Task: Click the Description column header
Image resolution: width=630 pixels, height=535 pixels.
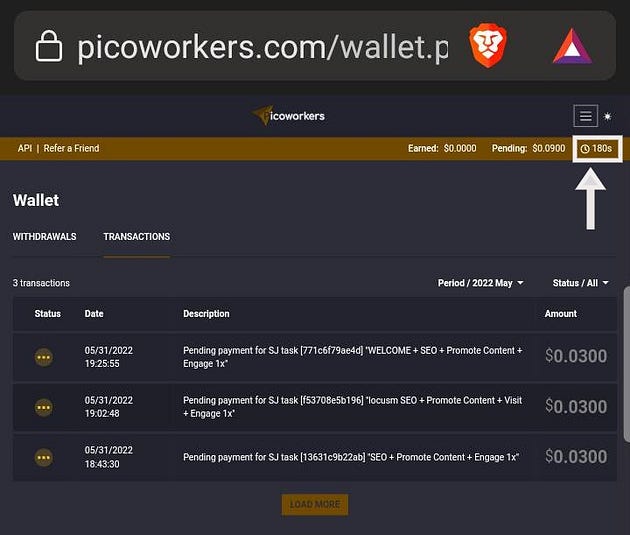Action: pyautogui.click(x=206, y=314)
